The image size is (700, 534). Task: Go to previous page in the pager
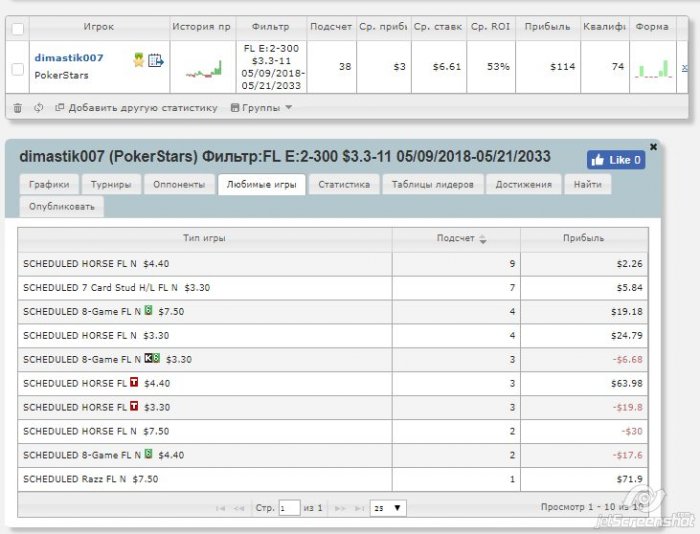coord(239,508)
